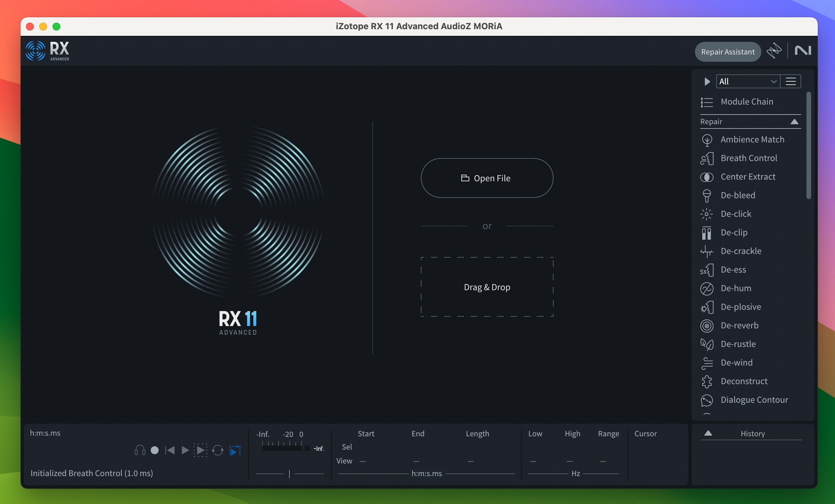835x504 pixels.
Task: Open the Repair Assistant panel
Action: 728,51
